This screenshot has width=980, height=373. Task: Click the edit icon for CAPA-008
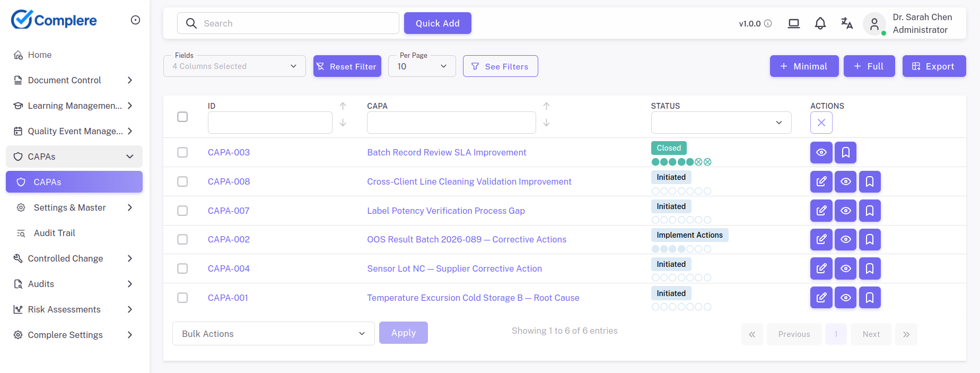(821, 181)
